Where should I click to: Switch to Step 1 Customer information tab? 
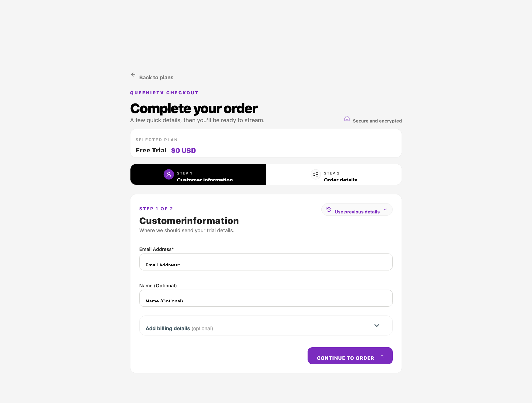coord(198,174)
